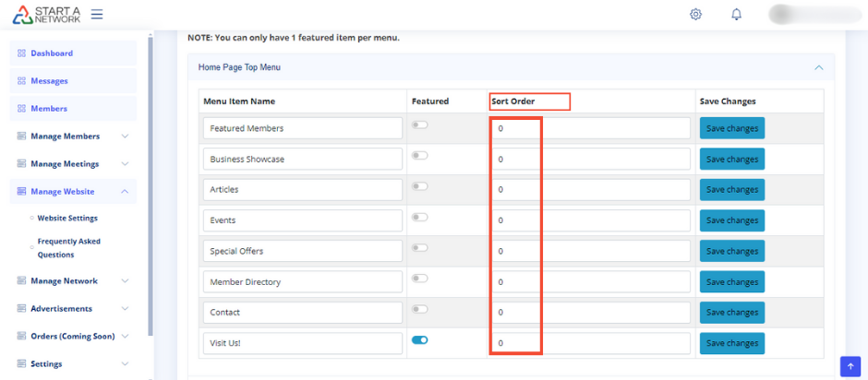The image size is (868, 380).
Task: Open Website Settings in sidebar
Action: pyautogui.click(x=66, y=219)
